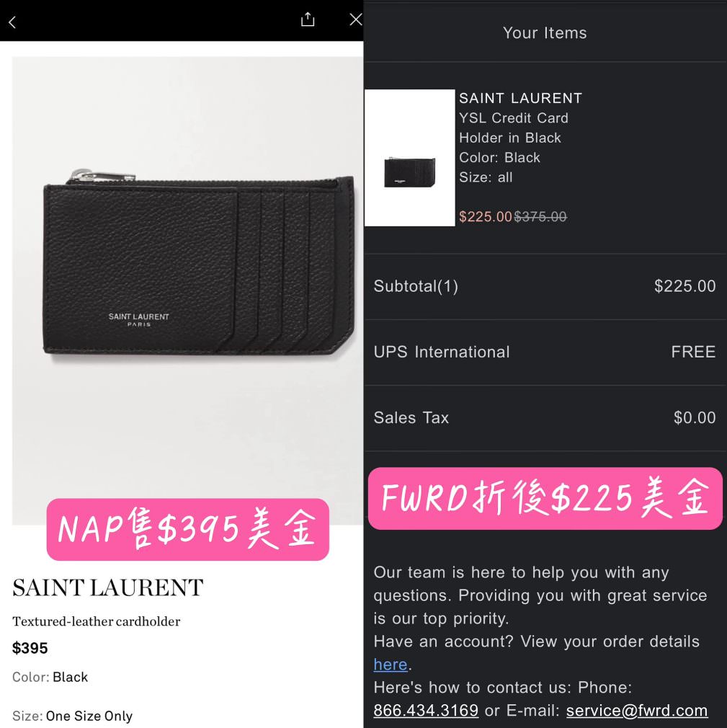727x728 pixels.
Task: Close the product view with X
Action: click(x=356, y=19)
